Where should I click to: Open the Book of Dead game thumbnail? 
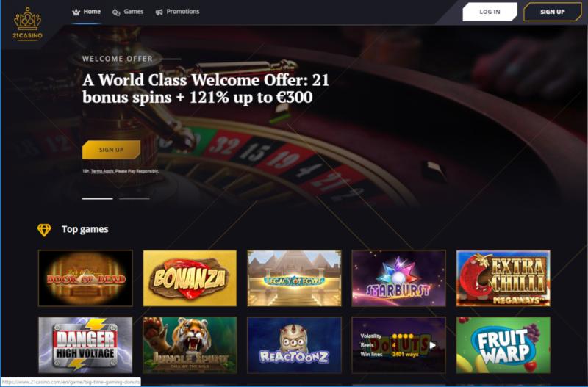point(85,278)
